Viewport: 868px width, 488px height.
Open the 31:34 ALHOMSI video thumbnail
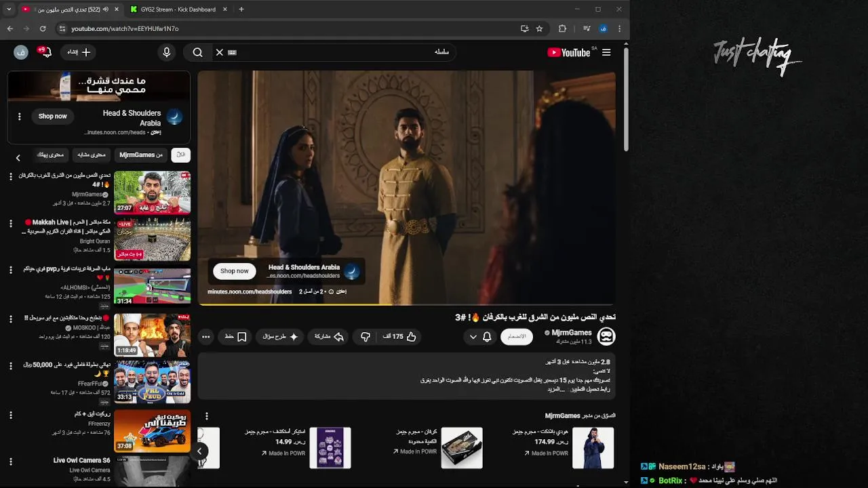point(152,287)
